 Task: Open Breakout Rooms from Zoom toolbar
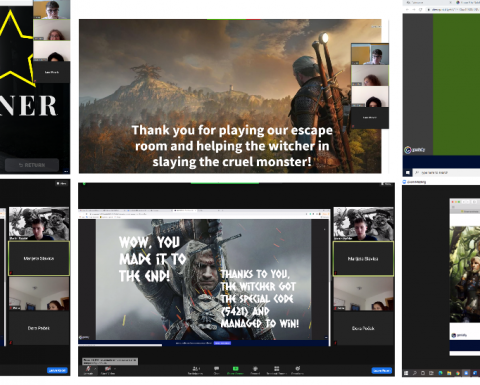(x=276, y=370)
